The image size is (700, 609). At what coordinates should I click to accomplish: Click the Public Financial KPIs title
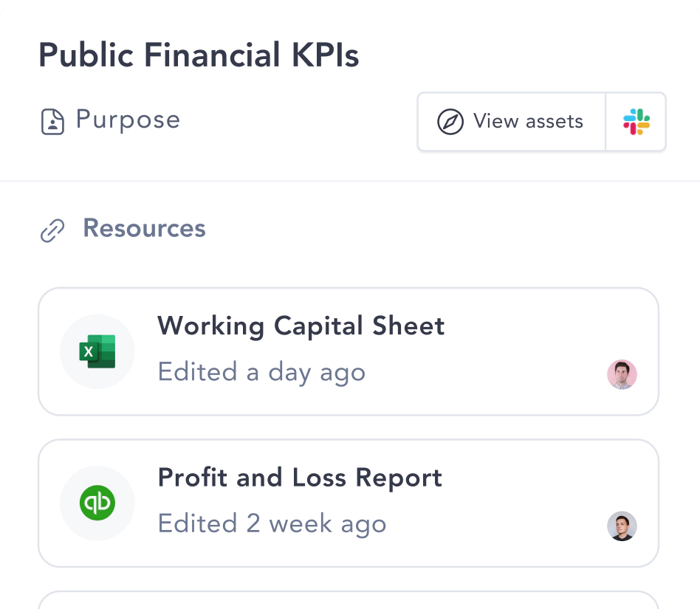(199, 55)
